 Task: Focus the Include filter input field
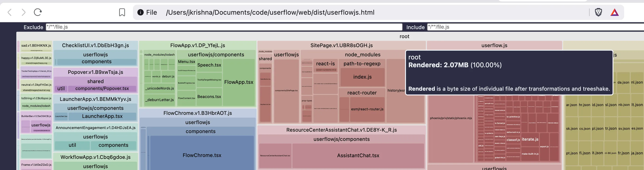(x=535, y=27)
